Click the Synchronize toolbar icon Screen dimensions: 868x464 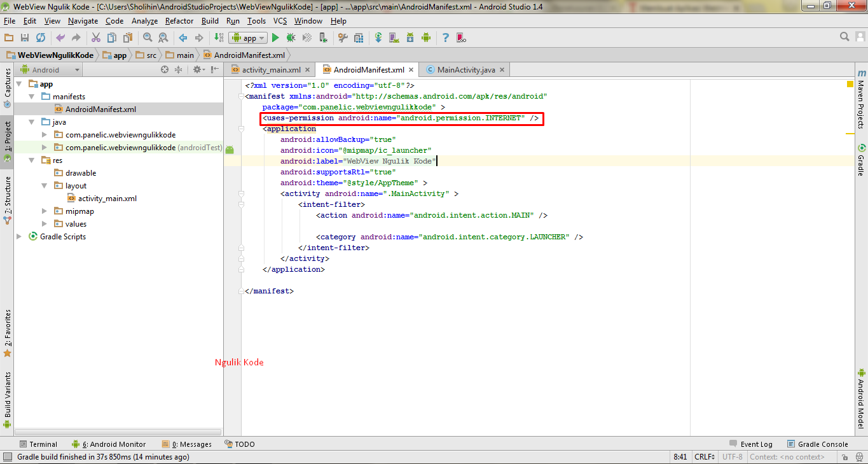pos(41,38)
